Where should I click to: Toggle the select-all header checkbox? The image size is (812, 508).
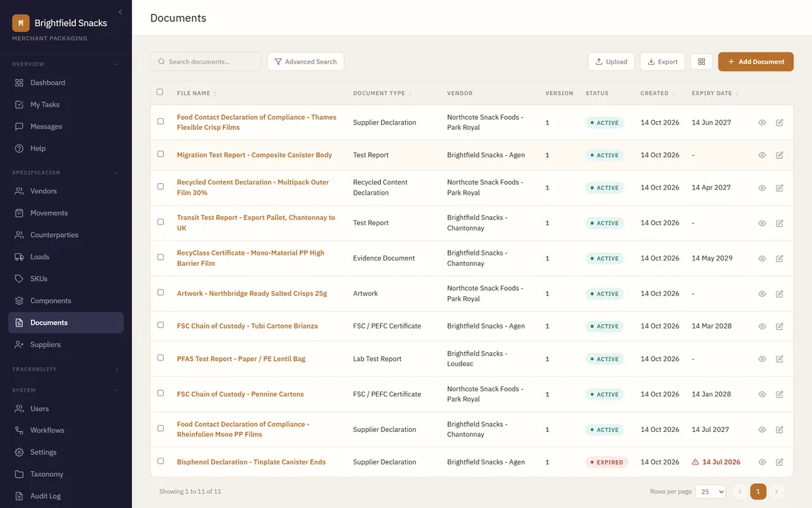[160, 92]
